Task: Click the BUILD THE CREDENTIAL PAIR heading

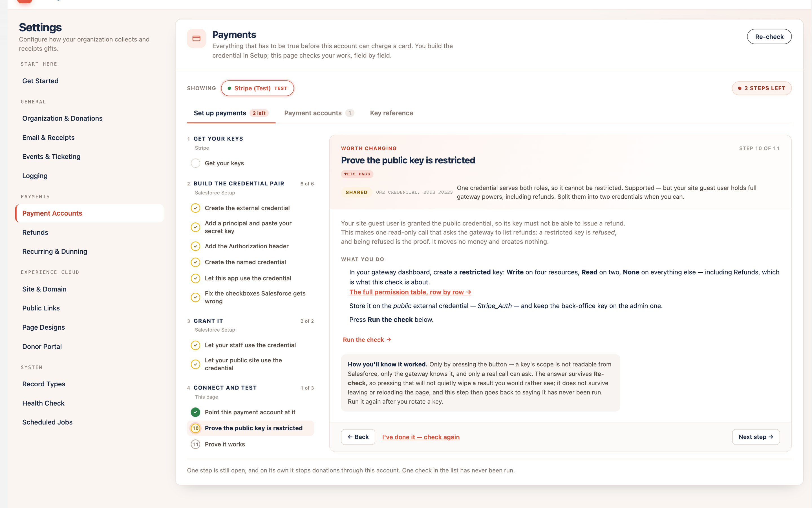Action: pyautogui.click(x=239, y=184)
